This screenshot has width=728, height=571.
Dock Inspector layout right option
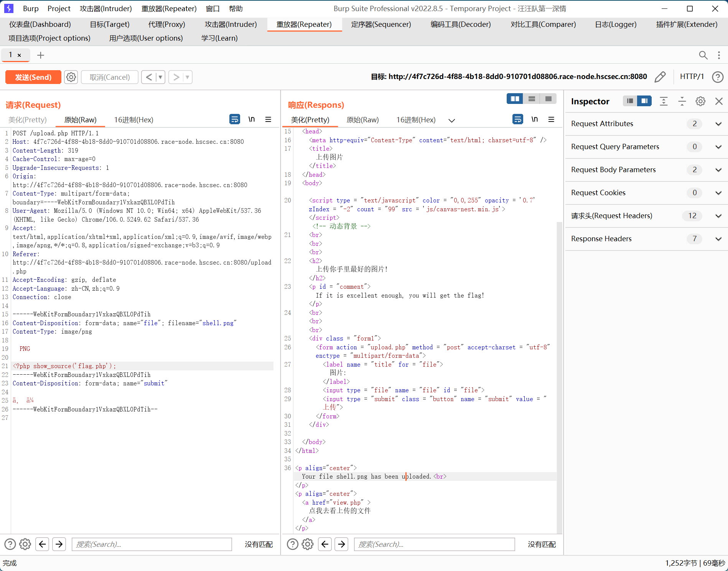644,101
